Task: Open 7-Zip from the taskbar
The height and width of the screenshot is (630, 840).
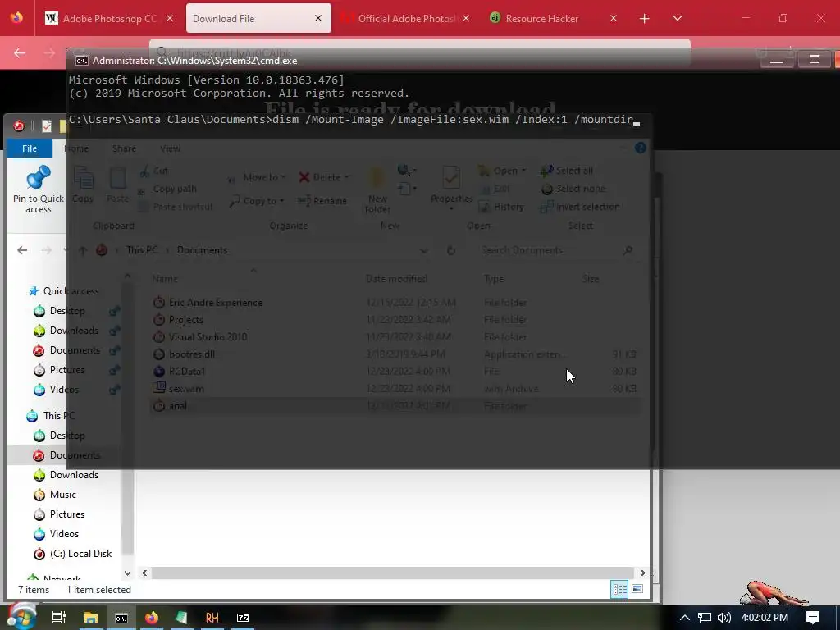Action: tap(243, 618)
